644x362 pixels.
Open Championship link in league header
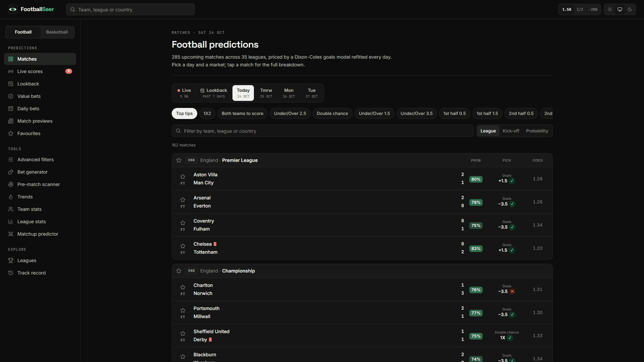pos(238,271)
